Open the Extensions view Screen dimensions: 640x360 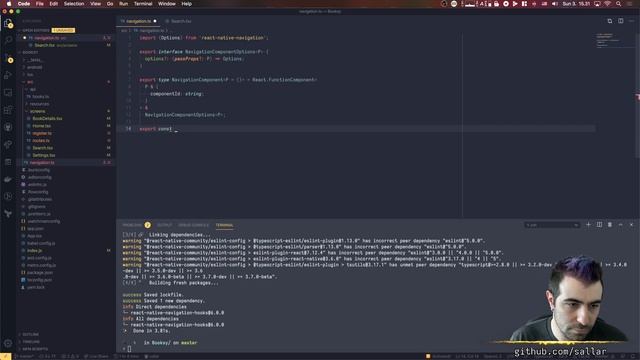coord(8,110)
